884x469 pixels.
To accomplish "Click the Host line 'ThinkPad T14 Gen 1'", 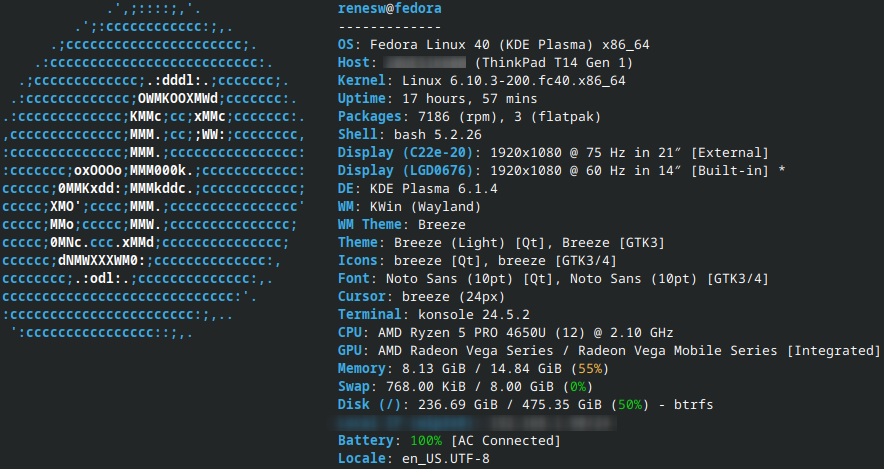I will (x=485, y=63).
